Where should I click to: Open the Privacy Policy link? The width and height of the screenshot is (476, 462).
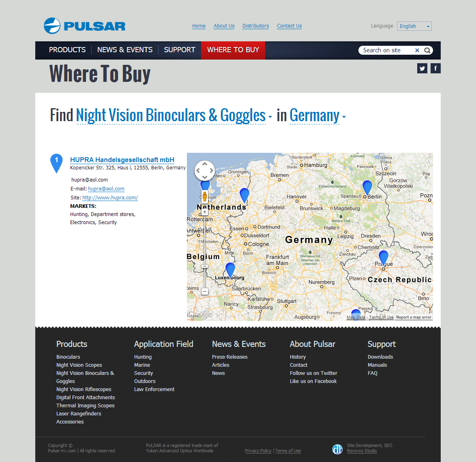[258, 451]
